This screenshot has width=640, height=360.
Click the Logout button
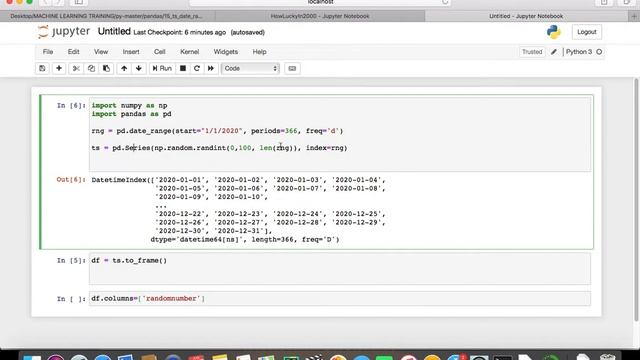(x=587, y=32)
